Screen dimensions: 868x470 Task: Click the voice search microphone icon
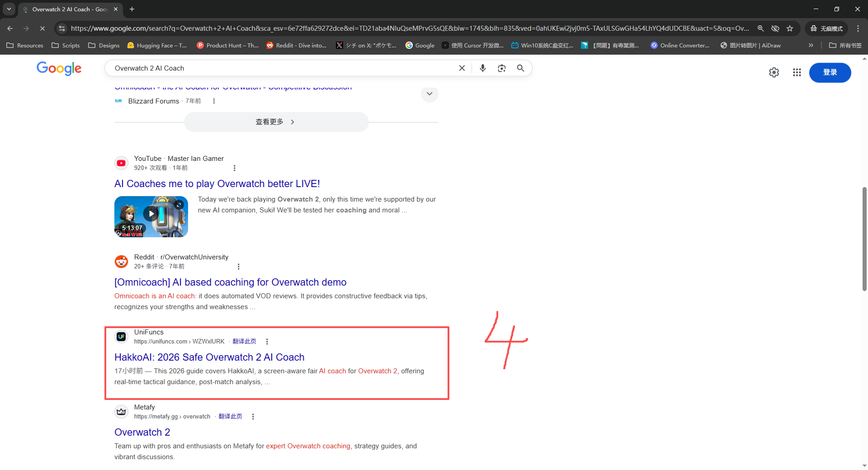tap(483, 68)
